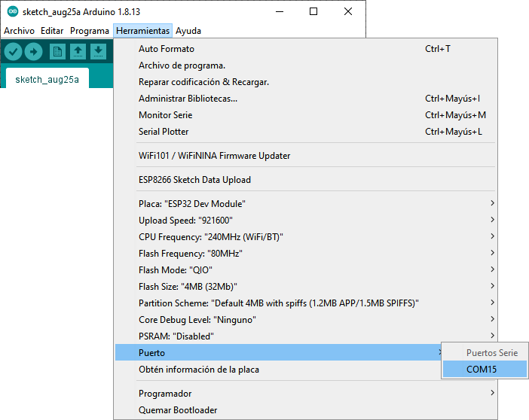
Task: Select the COM15 serial port
Action: (x=485, y=369)
